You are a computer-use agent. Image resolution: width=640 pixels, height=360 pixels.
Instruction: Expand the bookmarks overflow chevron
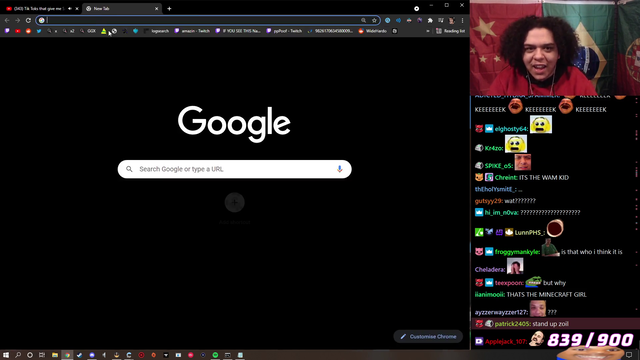coord(428,31)
